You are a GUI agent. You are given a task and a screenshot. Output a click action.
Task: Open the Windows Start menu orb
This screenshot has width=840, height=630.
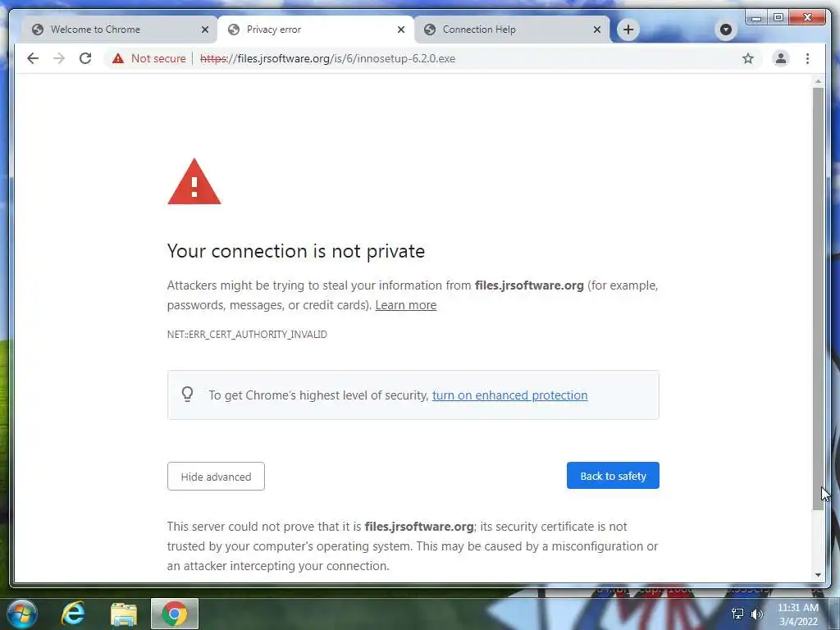click(x=22, y=614)
